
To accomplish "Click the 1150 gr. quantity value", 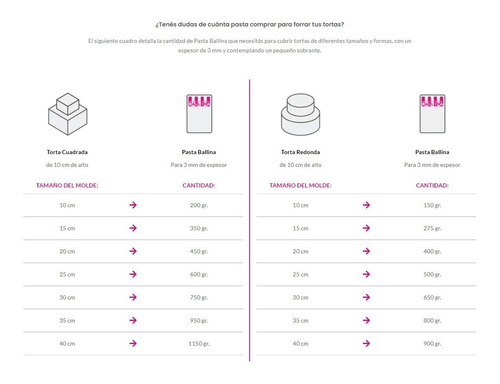I will coord(199,344).
